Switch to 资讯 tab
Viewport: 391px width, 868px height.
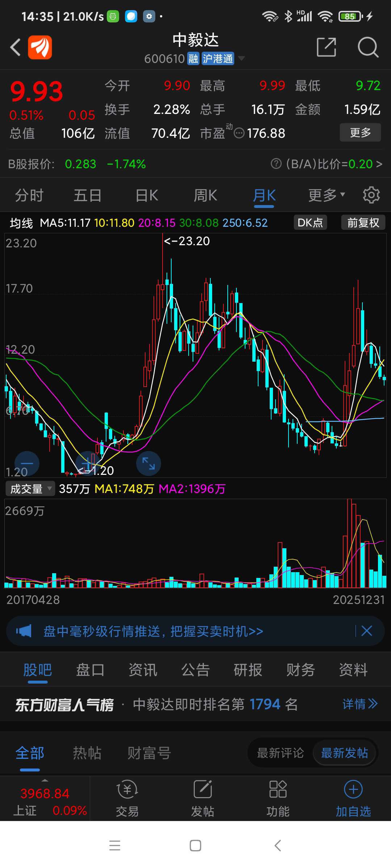click(x=143, y=670)
